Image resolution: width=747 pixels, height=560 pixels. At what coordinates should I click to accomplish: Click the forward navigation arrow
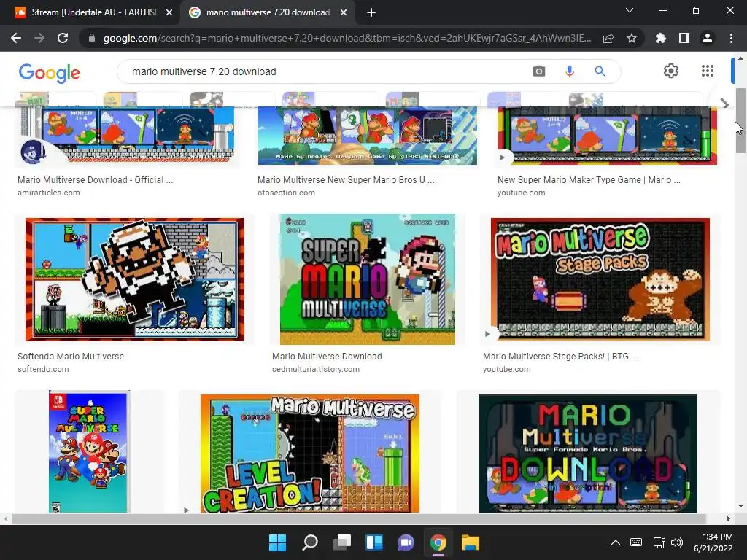pos(39,38)
